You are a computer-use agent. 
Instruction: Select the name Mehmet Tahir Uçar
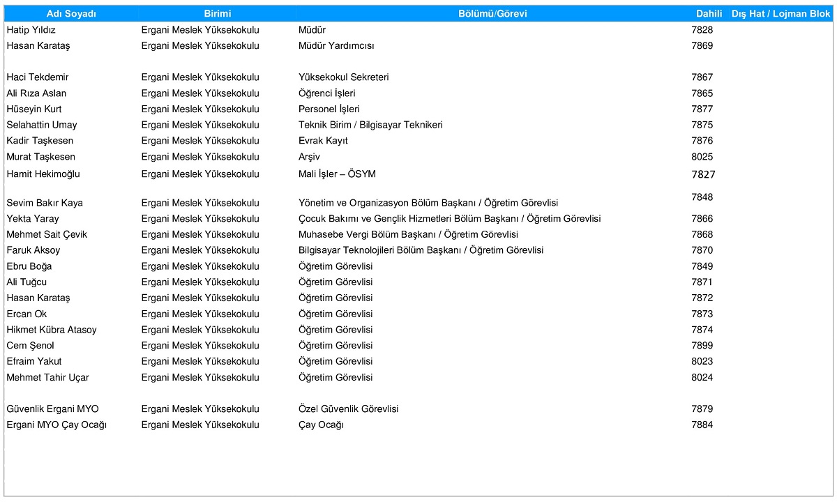[x=47, y=378]
